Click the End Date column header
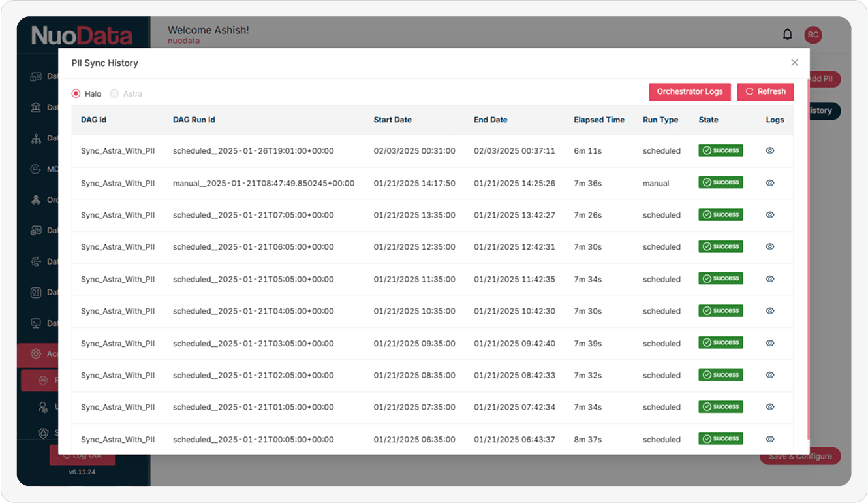 click(491, 120)
